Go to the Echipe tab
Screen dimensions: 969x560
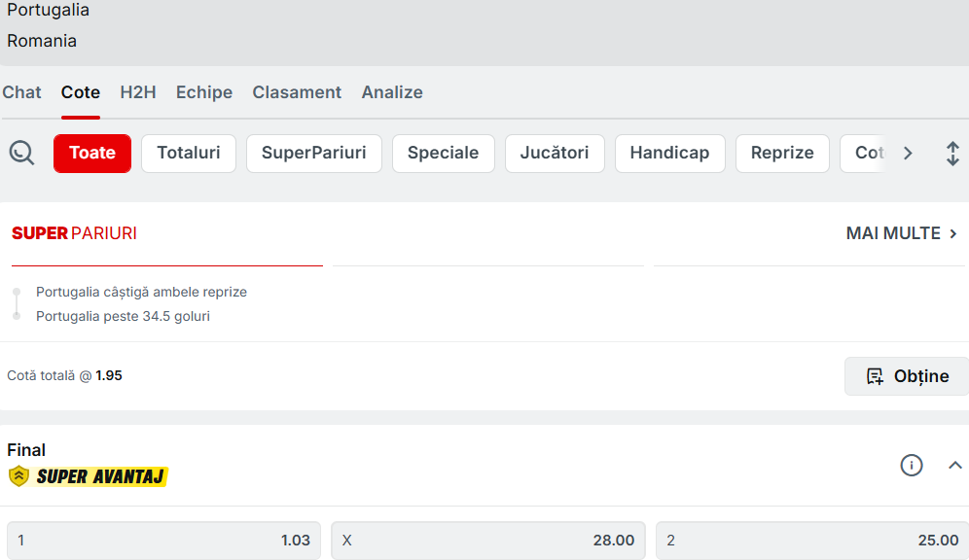(x=204, y=92)
